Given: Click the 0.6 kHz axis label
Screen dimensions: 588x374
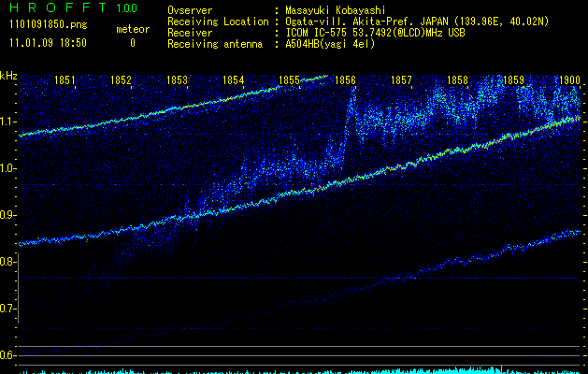Looking at the screenshot, I should click(7, 355).
